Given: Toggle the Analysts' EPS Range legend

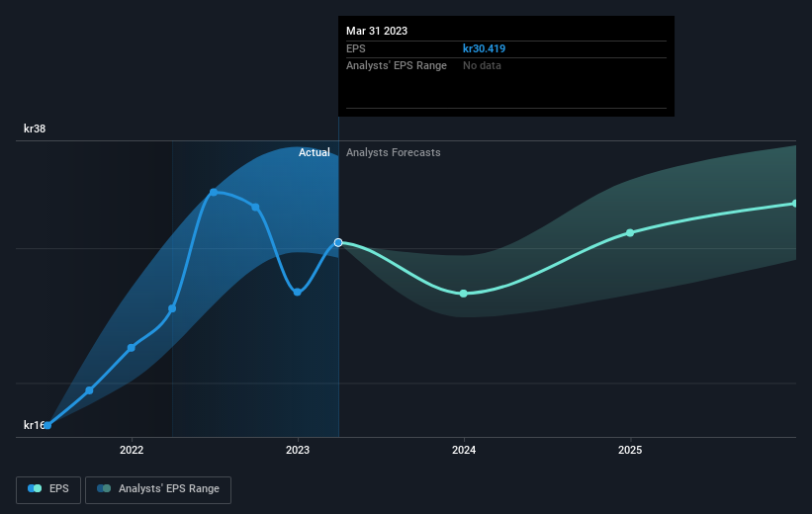Looking at the screenshot, I should [158, 489].
